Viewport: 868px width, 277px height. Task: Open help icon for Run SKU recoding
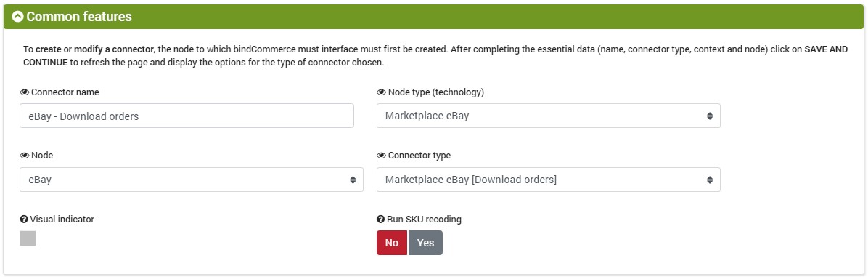pyautogui.click(x=381, y=220)
